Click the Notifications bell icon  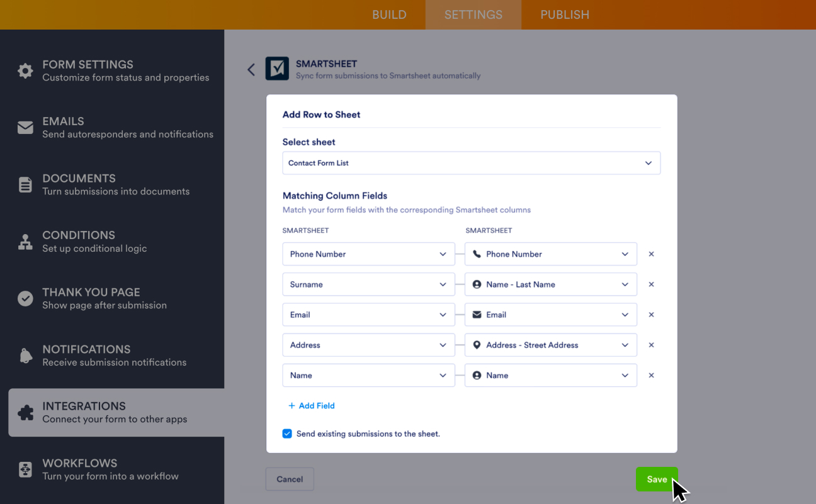(x=25, y=356)
